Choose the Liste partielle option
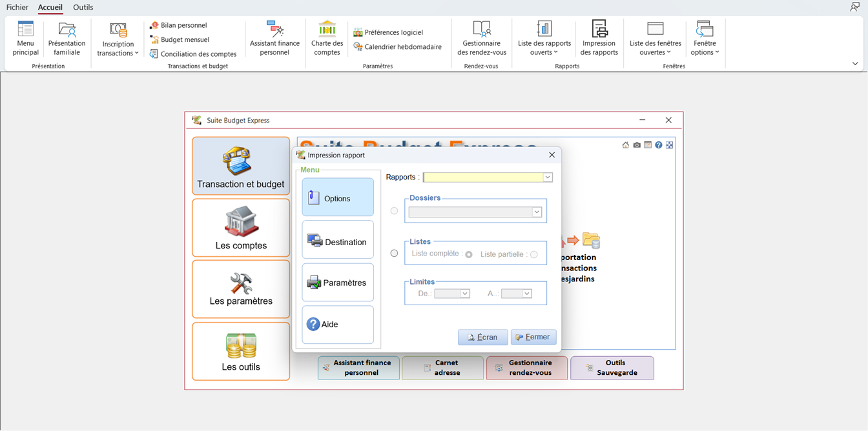The image size is (868, 431). (x=533, y=255)
